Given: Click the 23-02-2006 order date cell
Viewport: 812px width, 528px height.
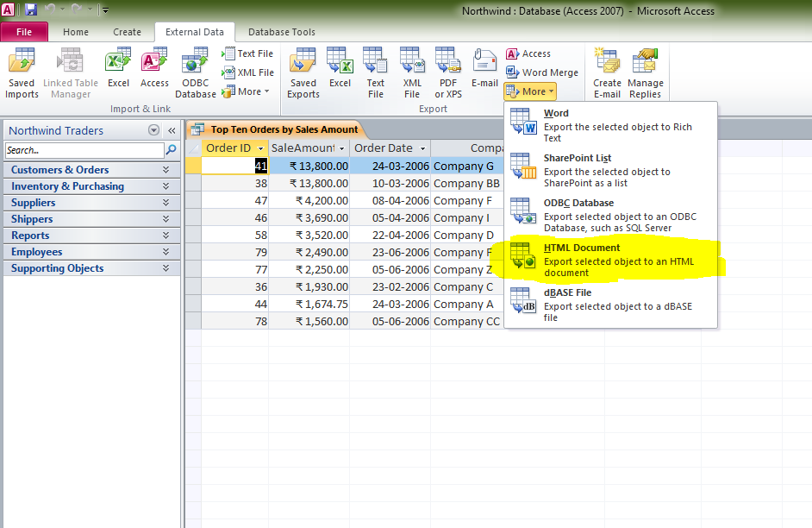Looking at the screenshot, I should 390,286.
